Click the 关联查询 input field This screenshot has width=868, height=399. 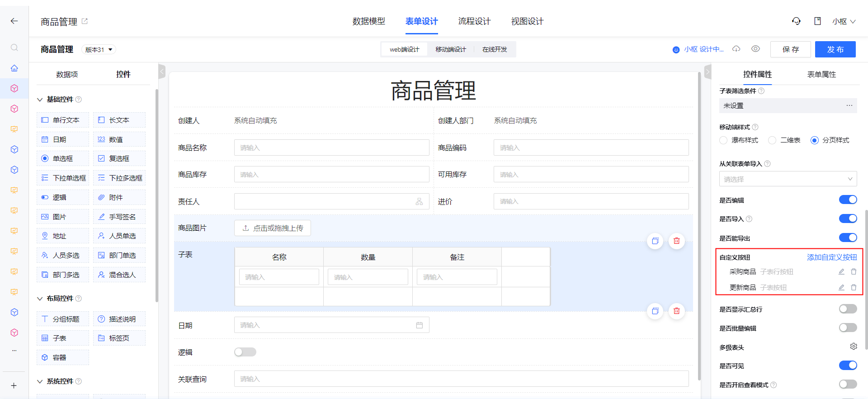click(x=461, y=379)
